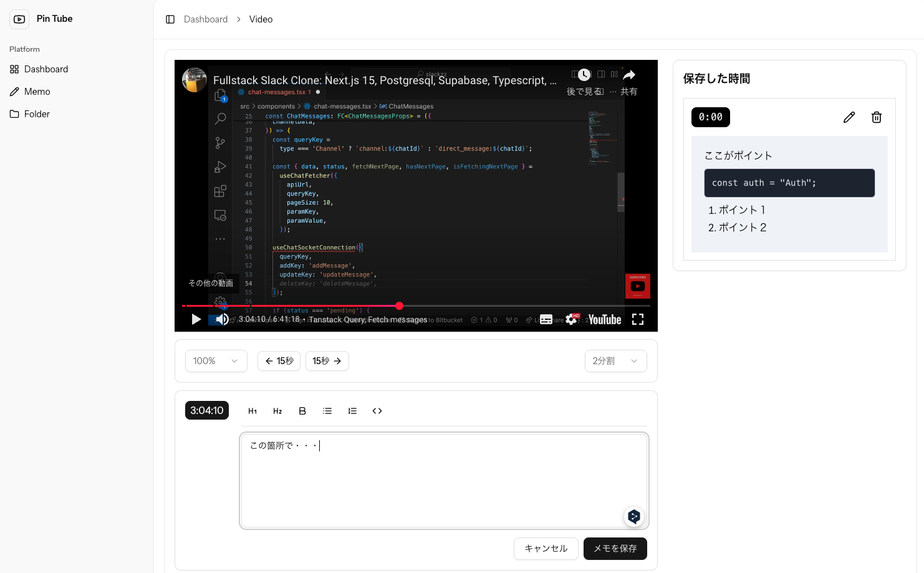Click the メモを保存 button
This screenshot has height=573, width=924.
615,549
